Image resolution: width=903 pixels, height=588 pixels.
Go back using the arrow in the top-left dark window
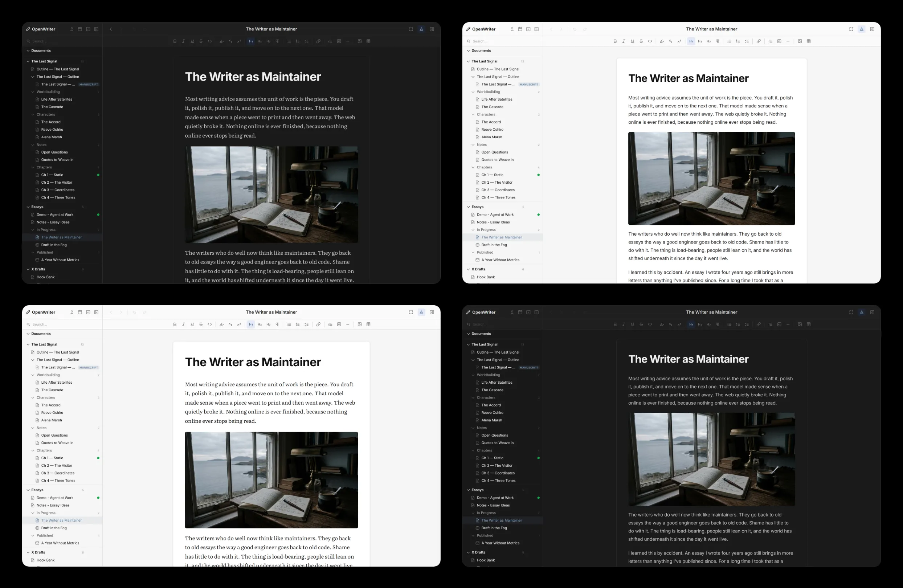(111, 29)
